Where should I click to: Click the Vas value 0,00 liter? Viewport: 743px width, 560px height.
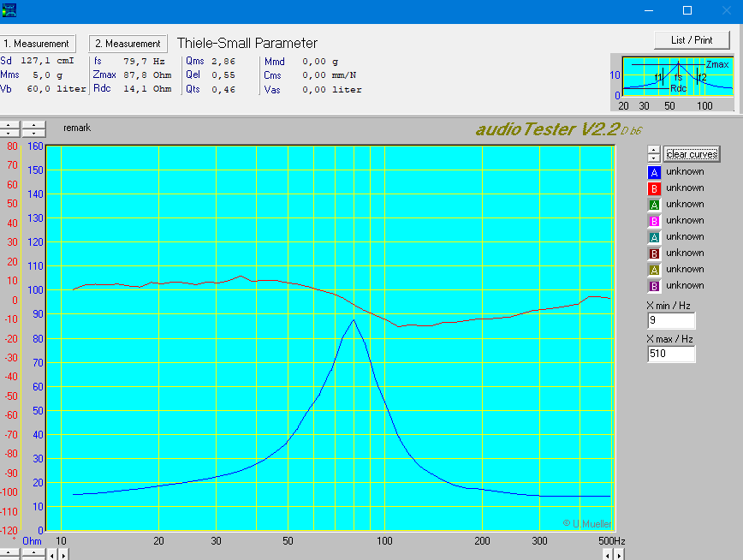(x=332, y=90)
